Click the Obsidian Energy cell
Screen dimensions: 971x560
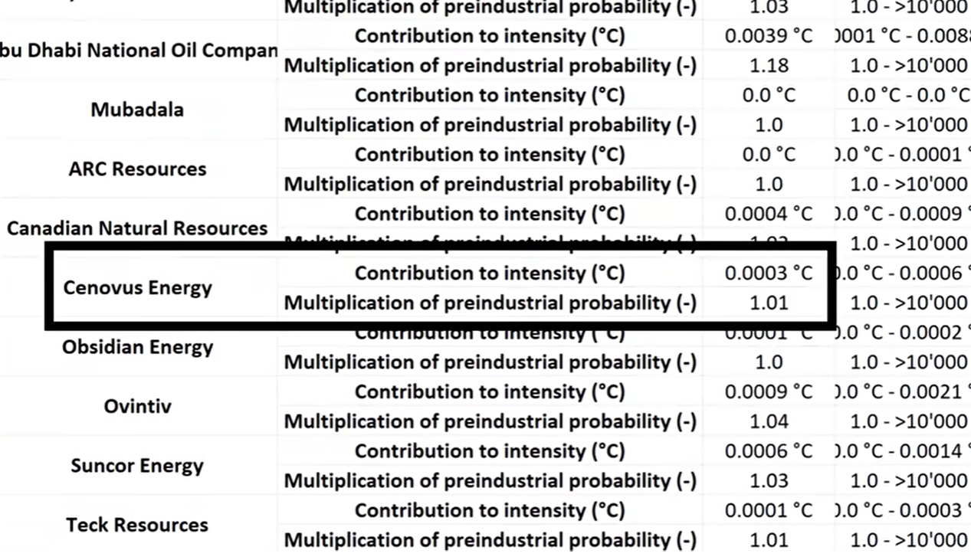coord(137,348)
